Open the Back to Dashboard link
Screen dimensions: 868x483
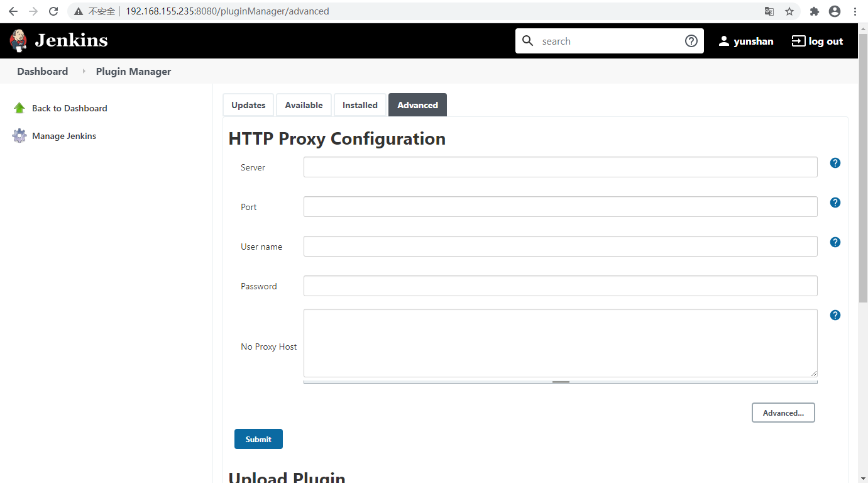pyautogui.click(x=70, y=108)
